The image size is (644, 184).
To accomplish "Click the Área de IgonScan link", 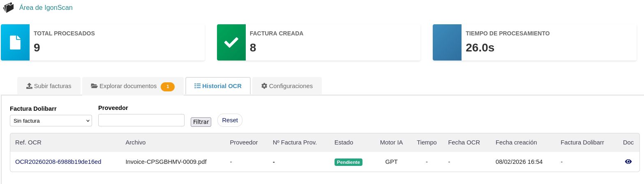I will point(46,7).
